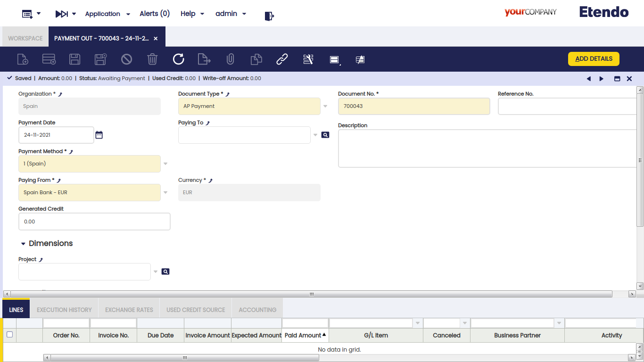Click the logout icon in top bar
The height and width of the screenshot is (362, 644).
(x=269, y=16)
